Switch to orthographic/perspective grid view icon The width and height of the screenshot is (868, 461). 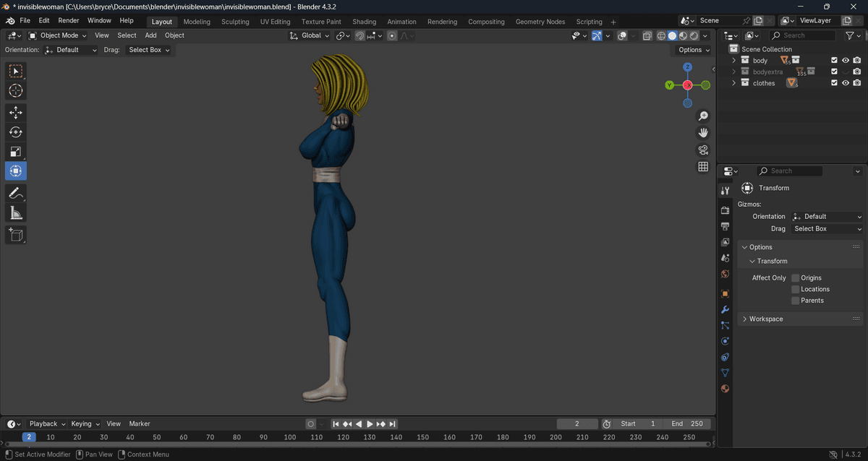pos(702,167)
